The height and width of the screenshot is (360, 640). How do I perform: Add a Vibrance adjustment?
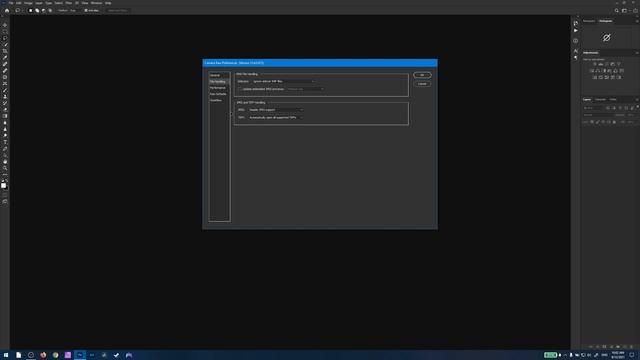pyautogui.click(x=619, y=64)
